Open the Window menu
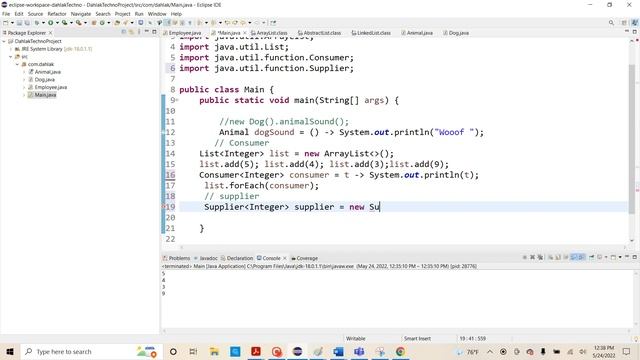This screenshot has height=360, width=640. [x=157, y=14]
